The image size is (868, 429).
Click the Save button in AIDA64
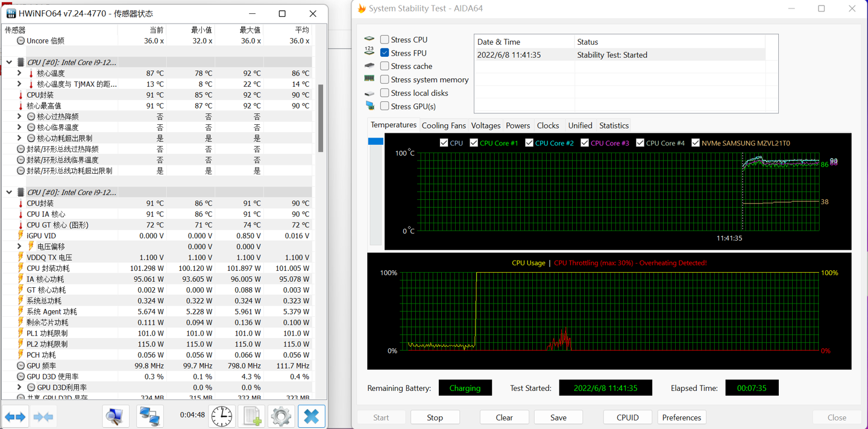(x=558, y=418)
